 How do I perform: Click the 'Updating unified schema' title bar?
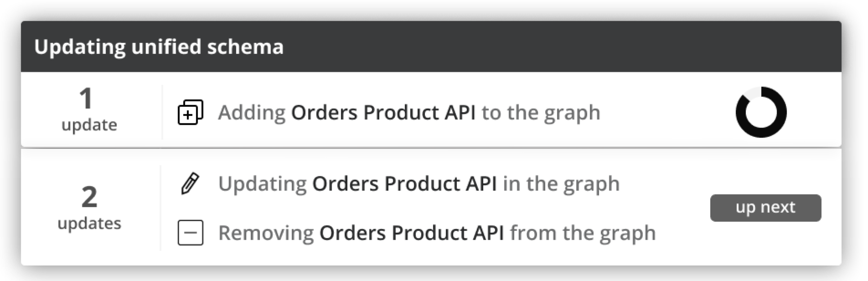tap(160, 46)
